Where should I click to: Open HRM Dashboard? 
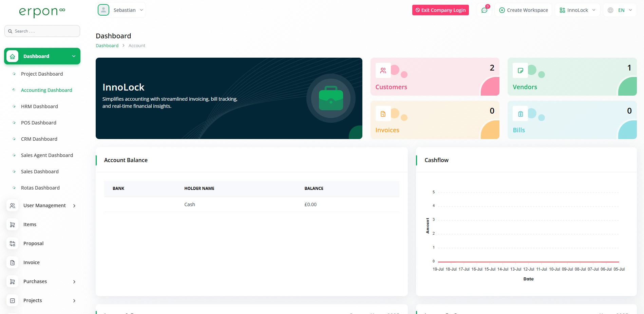coord(39,106)
